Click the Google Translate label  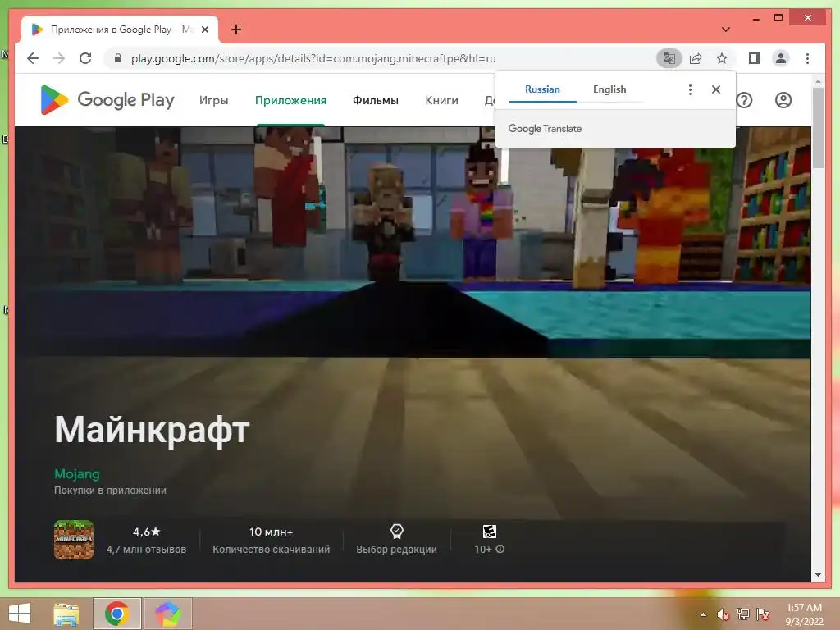(545, 129)
